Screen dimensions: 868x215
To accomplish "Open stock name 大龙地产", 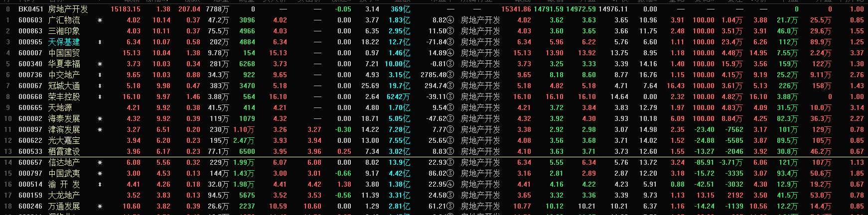I will [x=64, y=196].
